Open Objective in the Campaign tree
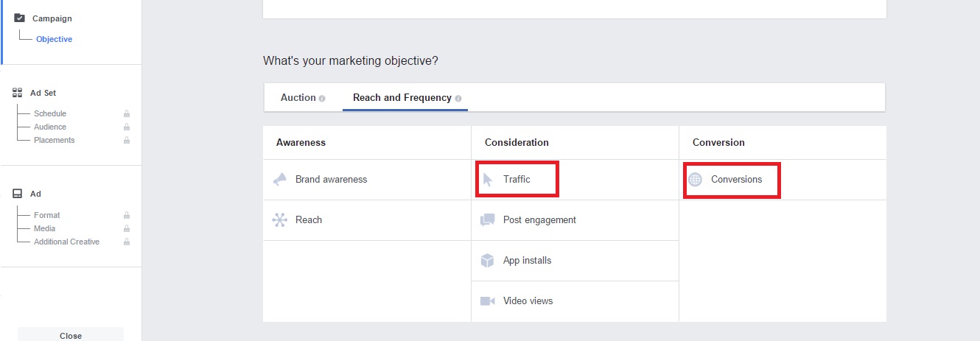The width and height of the screenshot is (980, 341). coord(55,39)
